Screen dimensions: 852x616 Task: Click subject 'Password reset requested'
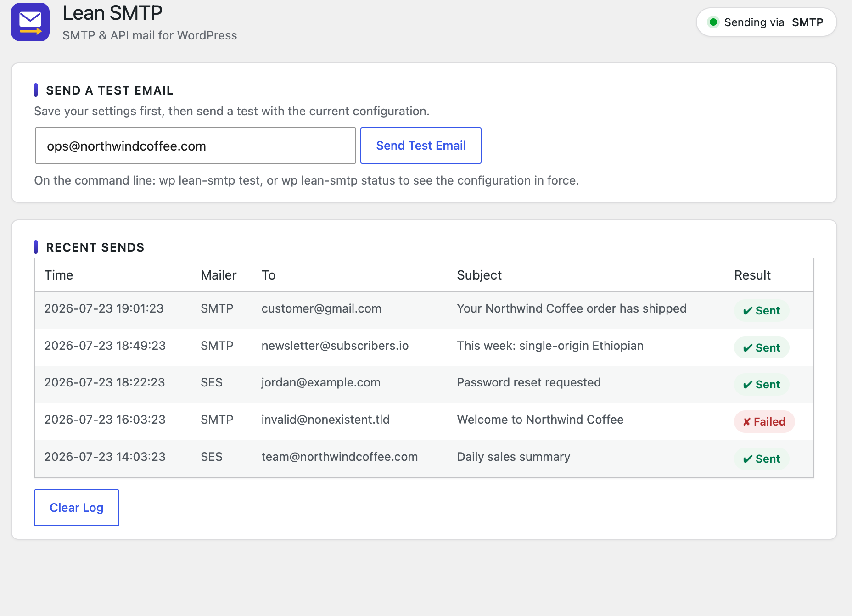529,382
